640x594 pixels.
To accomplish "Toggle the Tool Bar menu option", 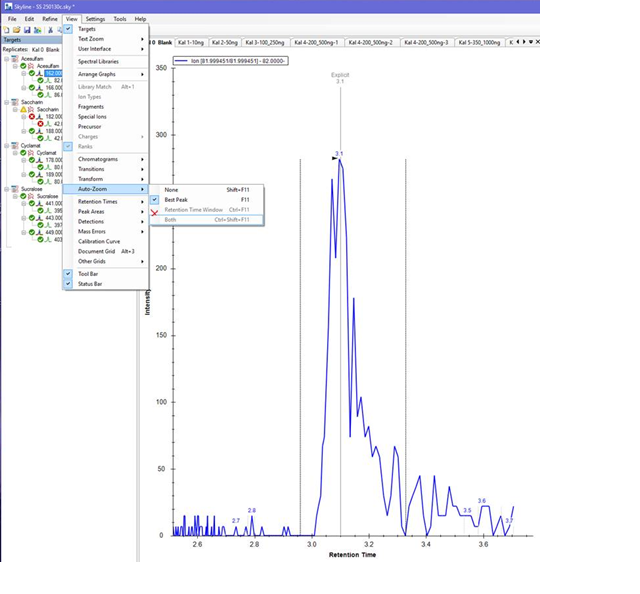I will click(x=88, y=273).
